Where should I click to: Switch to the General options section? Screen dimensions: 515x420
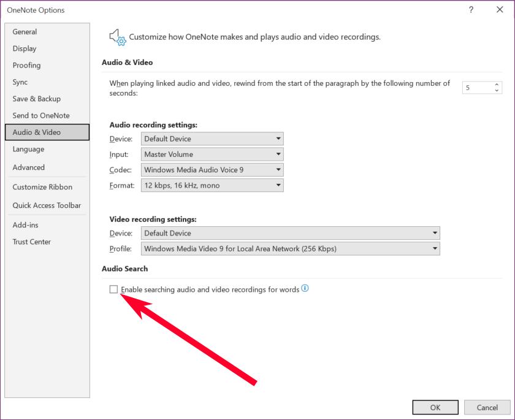[x=25, y=31]
